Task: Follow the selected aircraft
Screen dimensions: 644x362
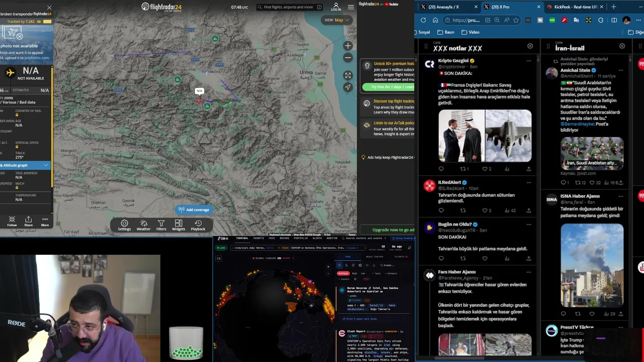Action: point(12,221)
